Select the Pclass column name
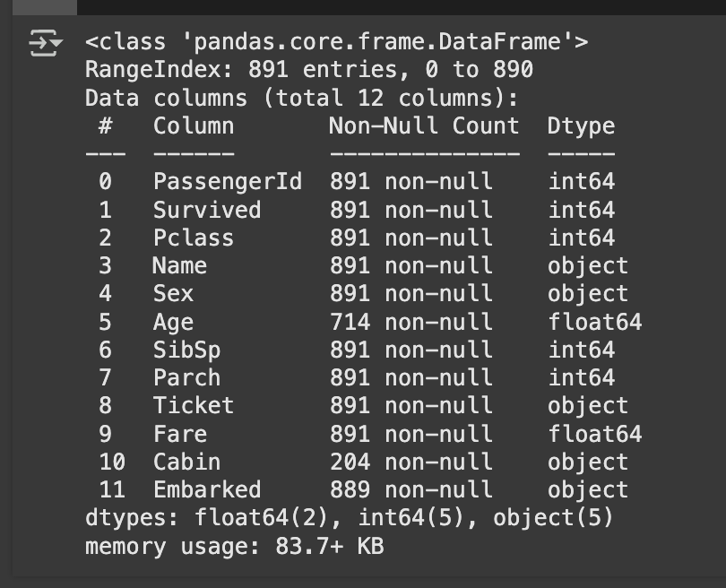The image size is (726, 588). 194,238
